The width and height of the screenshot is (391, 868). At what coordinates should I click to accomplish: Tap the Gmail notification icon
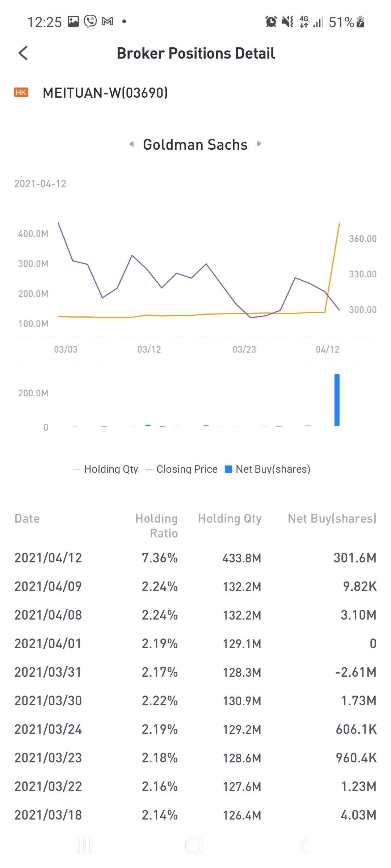coord(108,22)
